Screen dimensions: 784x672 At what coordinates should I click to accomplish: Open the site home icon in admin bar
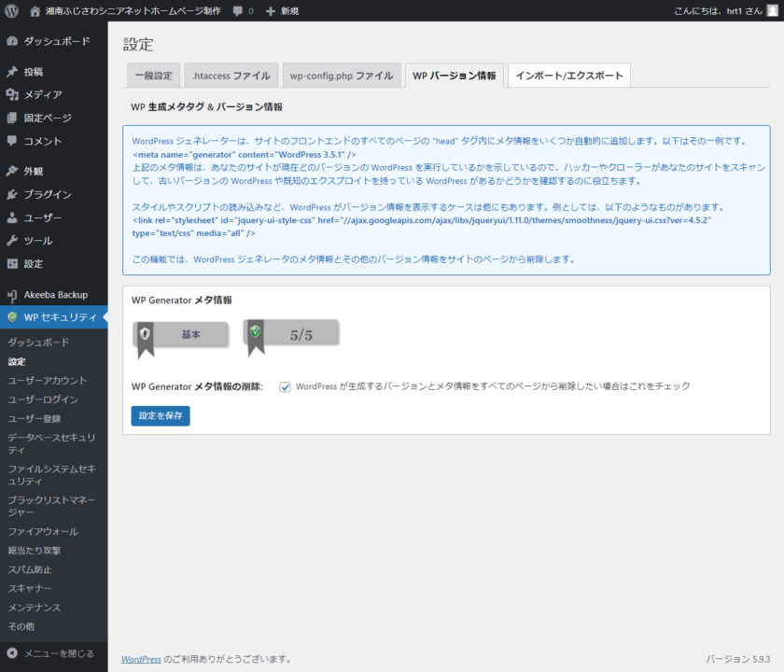[x=35, y=11]
